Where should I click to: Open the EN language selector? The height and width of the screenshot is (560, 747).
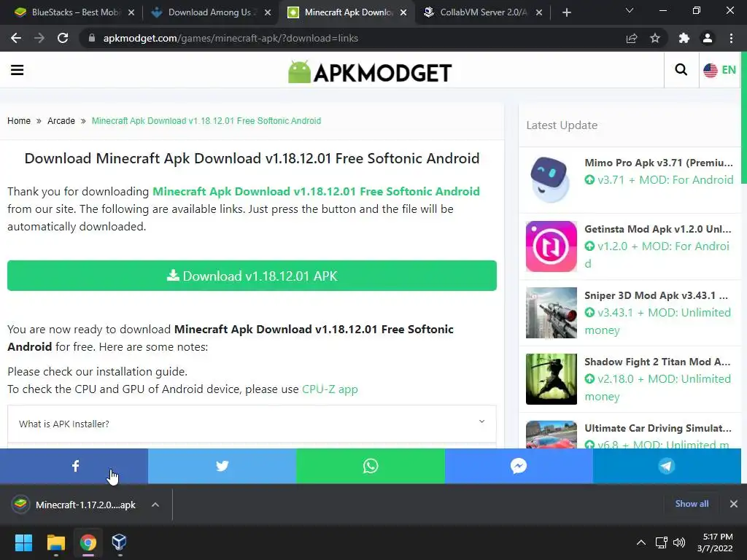pyautogui.click(x=720, y=70)
